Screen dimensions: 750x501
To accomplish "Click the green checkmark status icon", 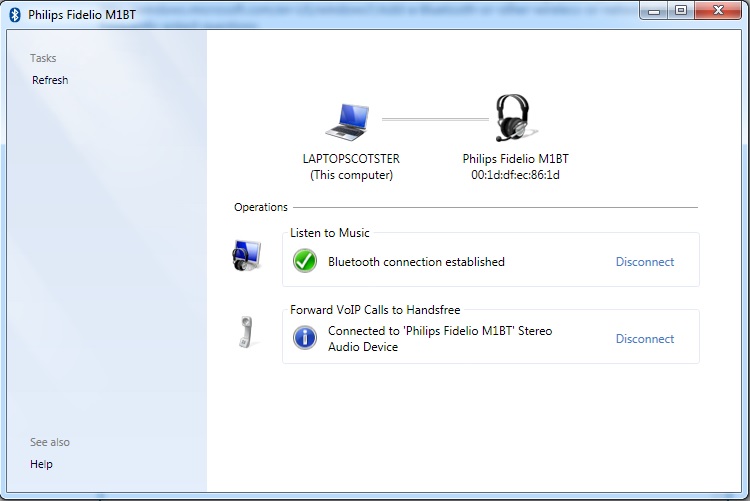I will point(305,261).
